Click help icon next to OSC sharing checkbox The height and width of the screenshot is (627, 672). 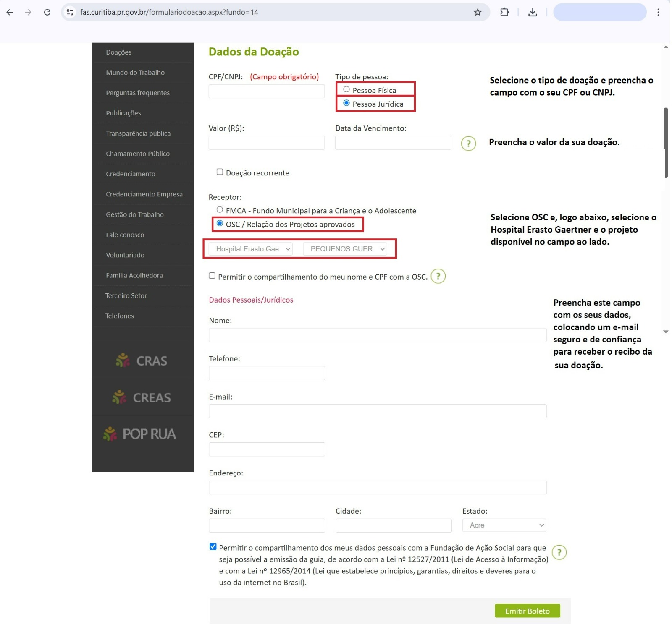(x=438, y=276)
